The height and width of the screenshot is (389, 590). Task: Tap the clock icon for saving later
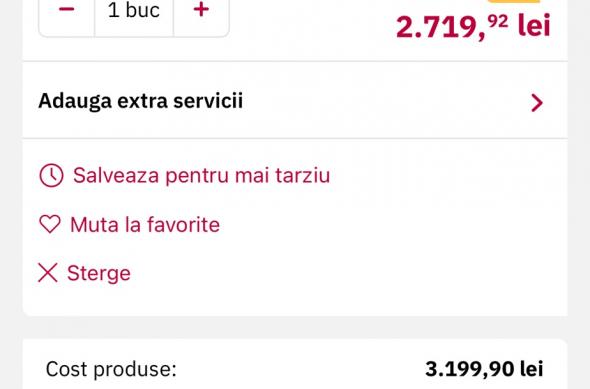click(51, 175)
